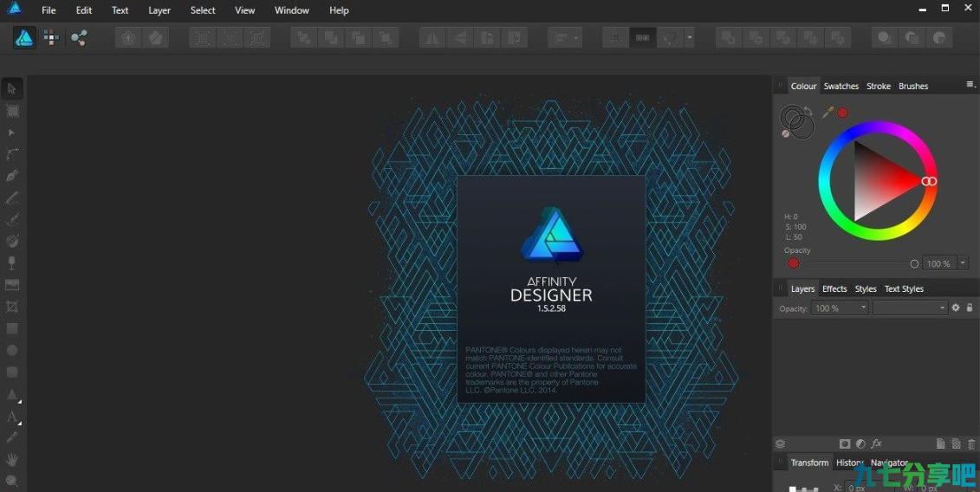The width and height of the screenshot is (980, 492).
Task: Open the Window menu
Action: 292,10
